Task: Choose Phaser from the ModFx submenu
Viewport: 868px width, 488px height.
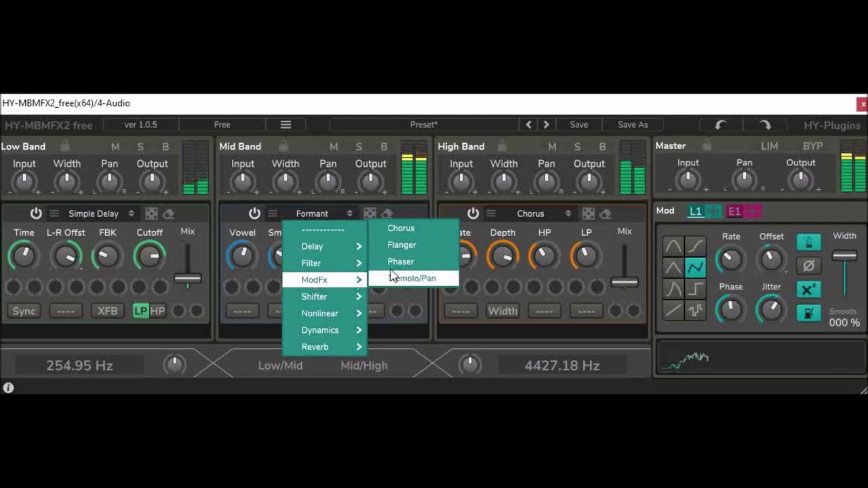Action: coord(414,262)
